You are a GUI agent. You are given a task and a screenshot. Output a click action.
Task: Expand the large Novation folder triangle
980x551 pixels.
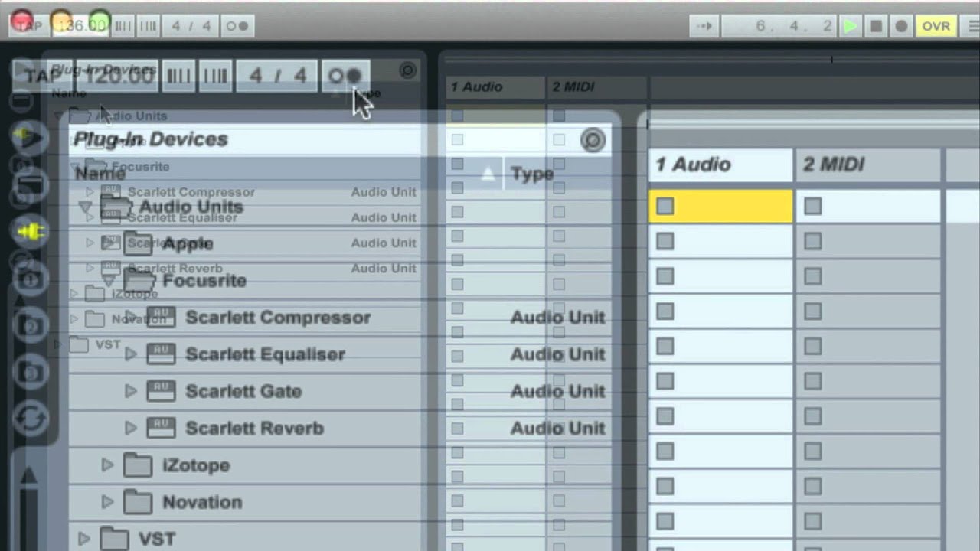click(x=107, y=501)
